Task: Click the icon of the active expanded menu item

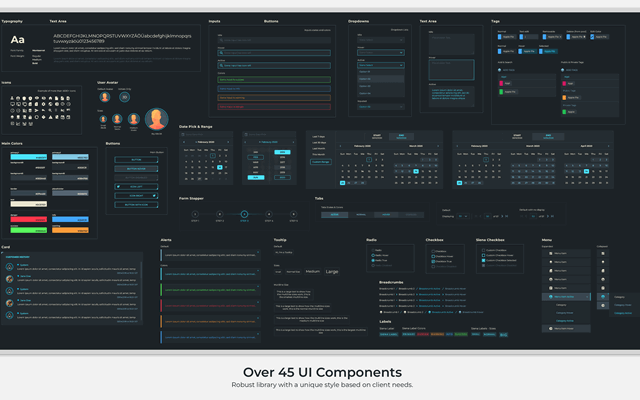Action: pos(551,297)
